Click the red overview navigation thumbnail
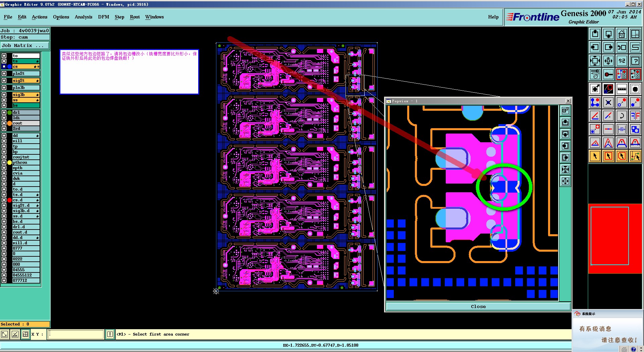 [x=615, y=238]
